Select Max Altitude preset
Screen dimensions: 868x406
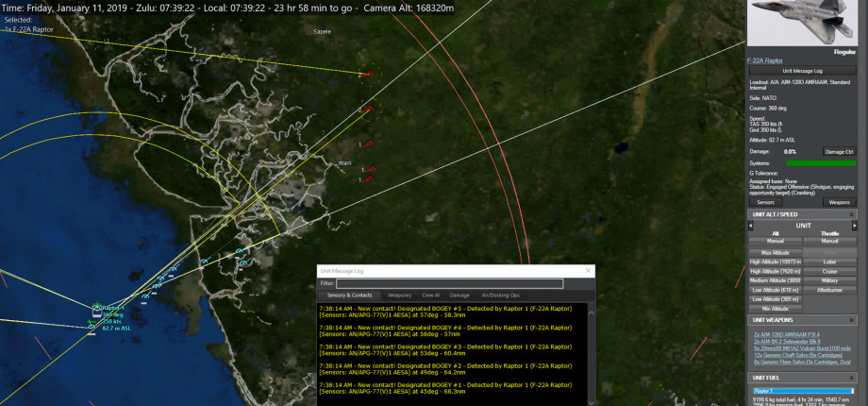(776, 253)
